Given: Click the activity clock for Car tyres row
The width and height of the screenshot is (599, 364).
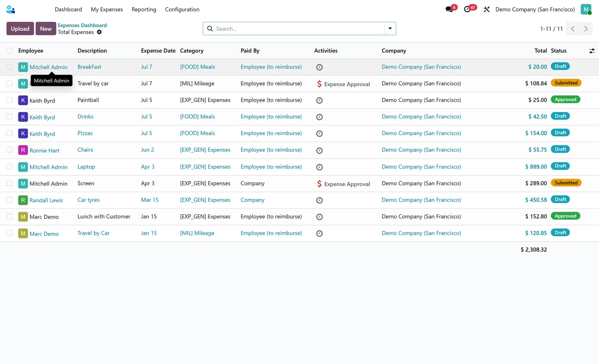Looking at the screenshot, I should click(x=319, y=200).
